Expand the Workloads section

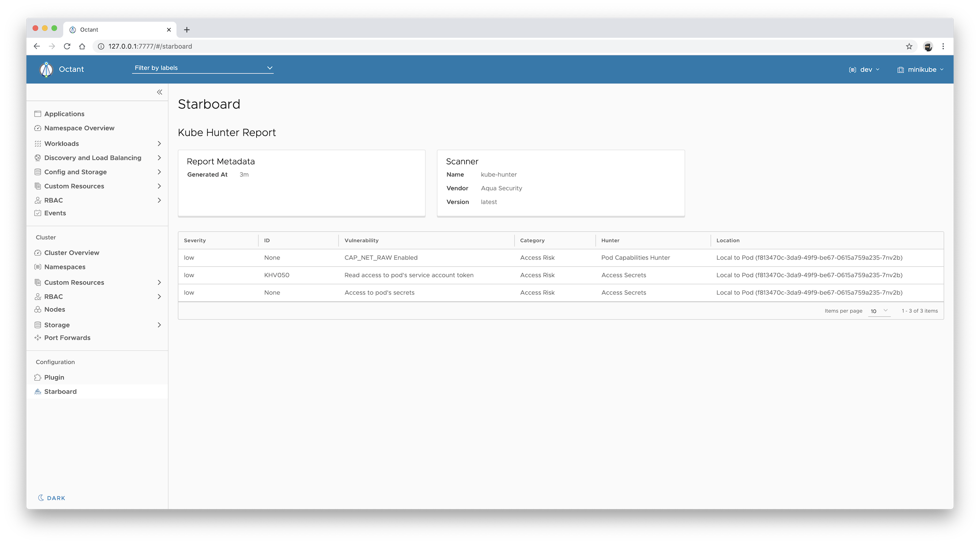point(159,144)
